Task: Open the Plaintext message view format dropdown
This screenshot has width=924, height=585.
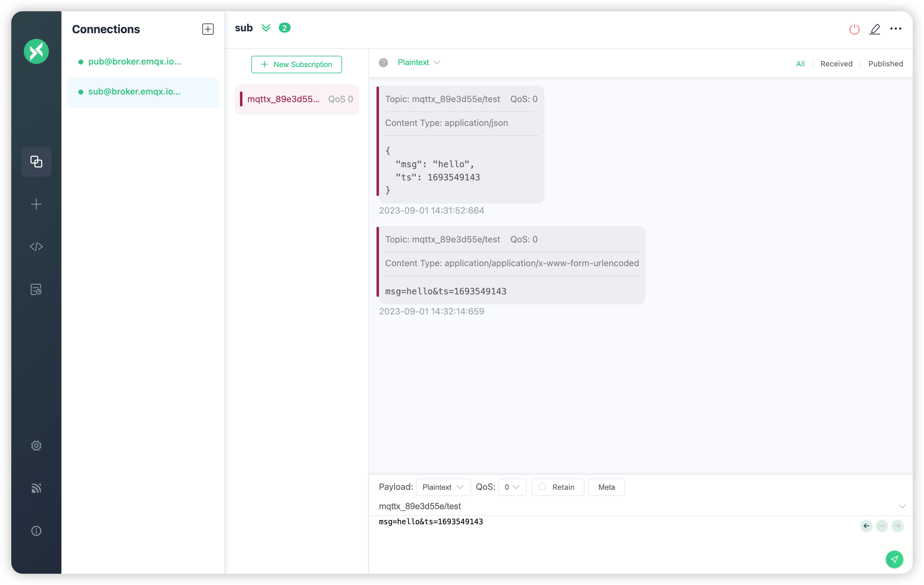Action: [418, 62]
